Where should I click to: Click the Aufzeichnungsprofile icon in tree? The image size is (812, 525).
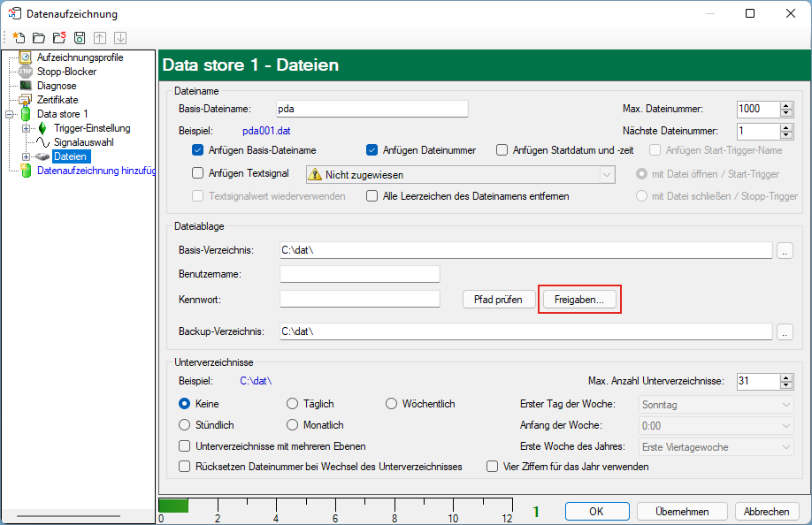click(26, 57)
